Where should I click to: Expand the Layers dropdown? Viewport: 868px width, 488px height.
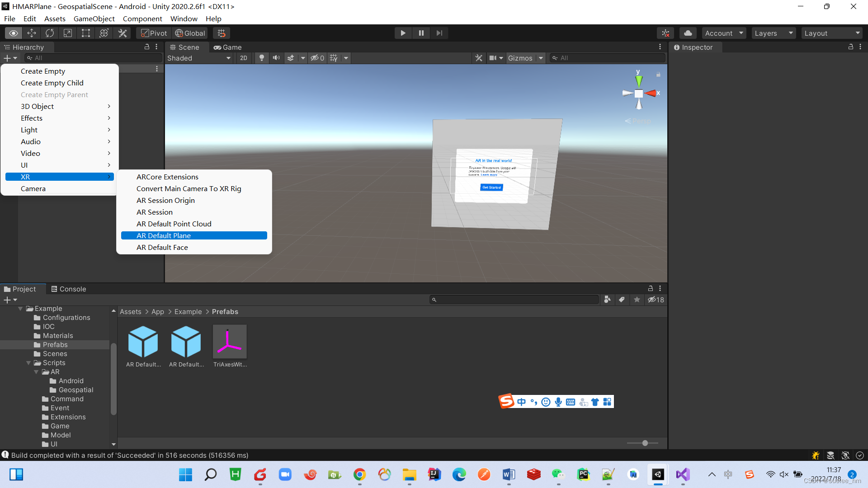(x=774, y=33)
